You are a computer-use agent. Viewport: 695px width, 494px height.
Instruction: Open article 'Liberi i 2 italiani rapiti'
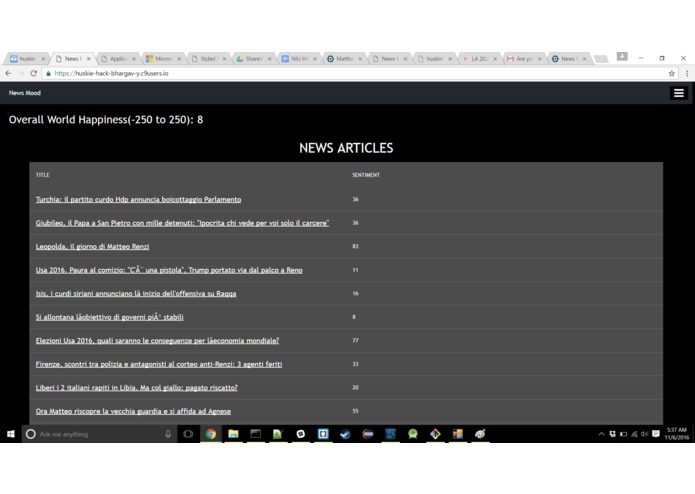[137, 388]
